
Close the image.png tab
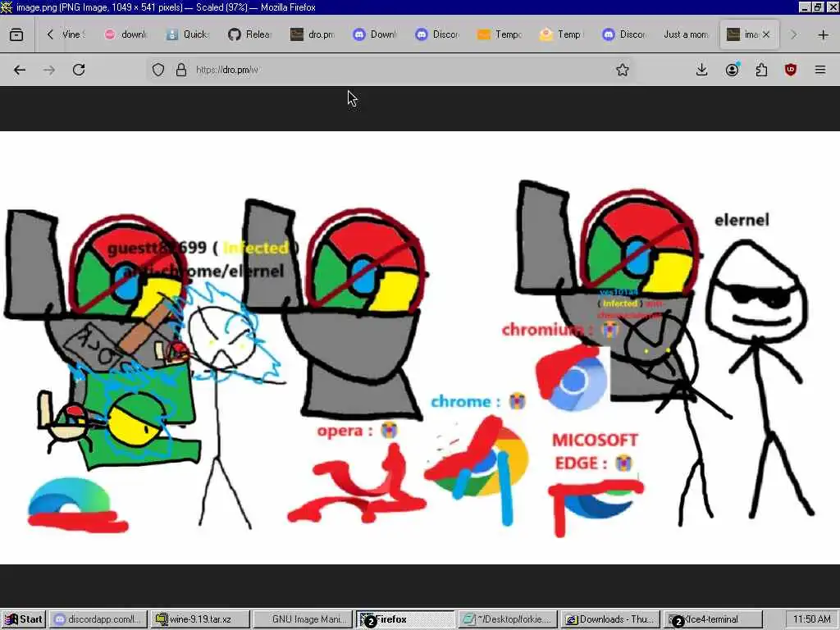click(x=766, y=34)
